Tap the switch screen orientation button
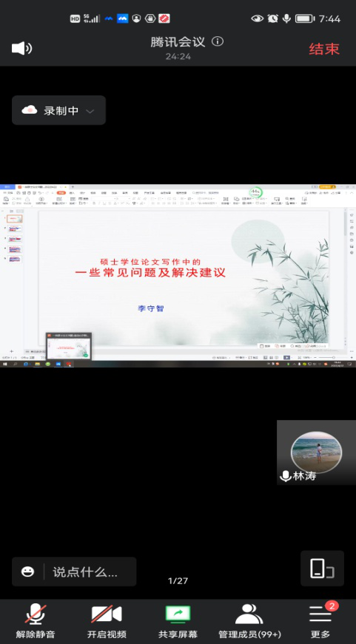 click(322, 569)
